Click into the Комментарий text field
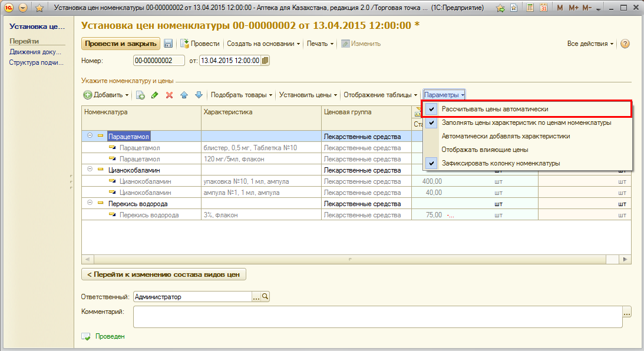The height and width of the screenshot is (351, 644). 377,317
